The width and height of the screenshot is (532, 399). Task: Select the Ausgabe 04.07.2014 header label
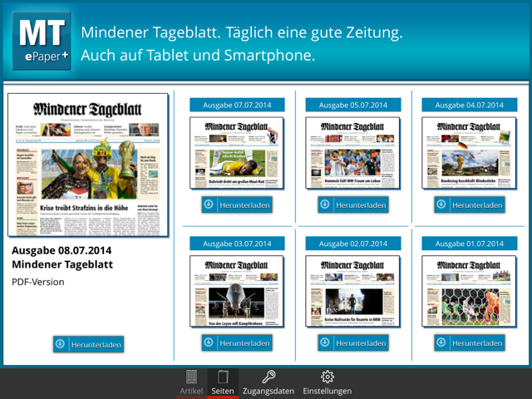(x=469, y=105)
